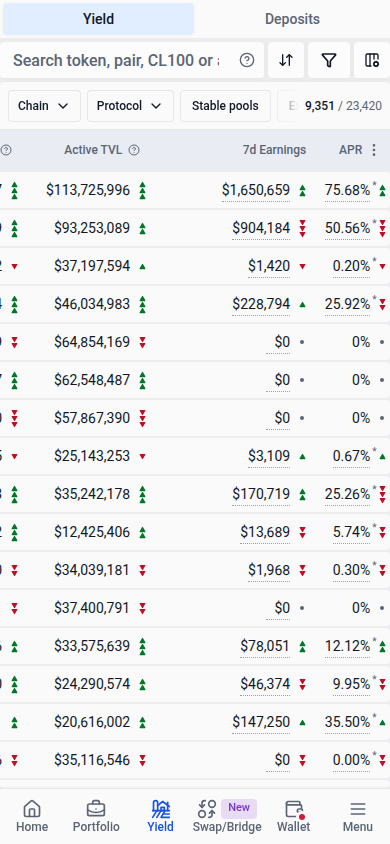This screenshot has height=844, width=390.
Task: Click green trend arrow next to $147,250
Action: [302, 722]
